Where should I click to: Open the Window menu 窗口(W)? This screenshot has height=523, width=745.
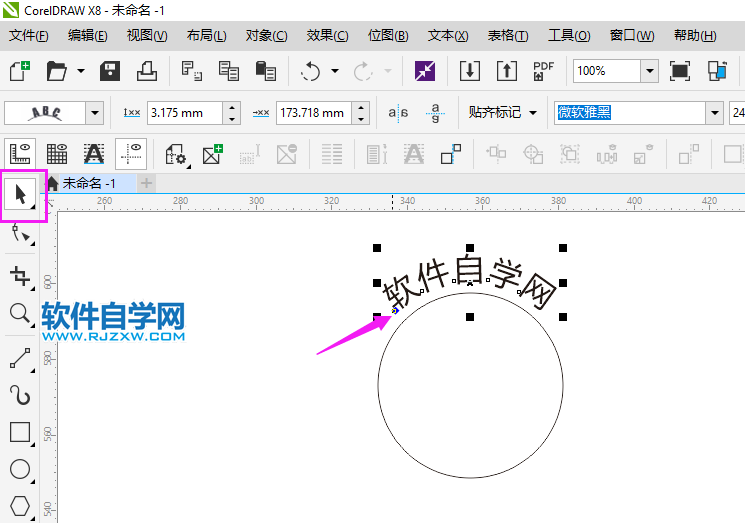point(631,36)
